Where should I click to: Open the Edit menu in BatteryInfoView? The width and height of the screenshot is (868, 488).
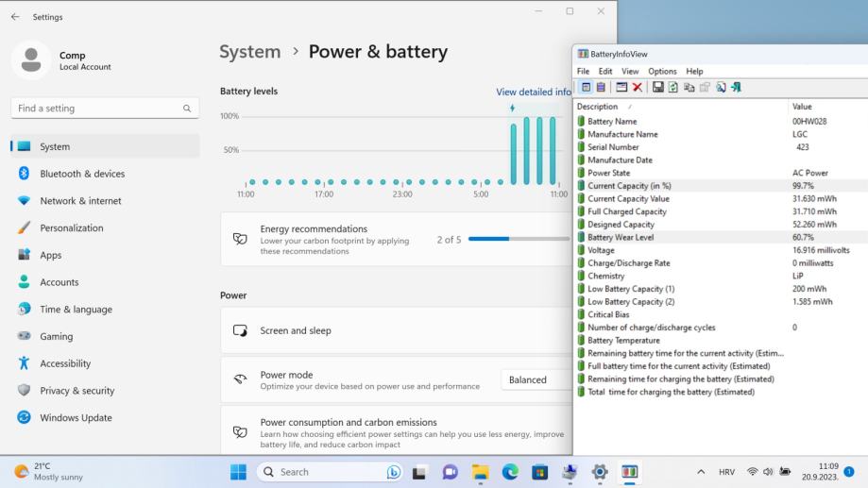pos(605,72)
